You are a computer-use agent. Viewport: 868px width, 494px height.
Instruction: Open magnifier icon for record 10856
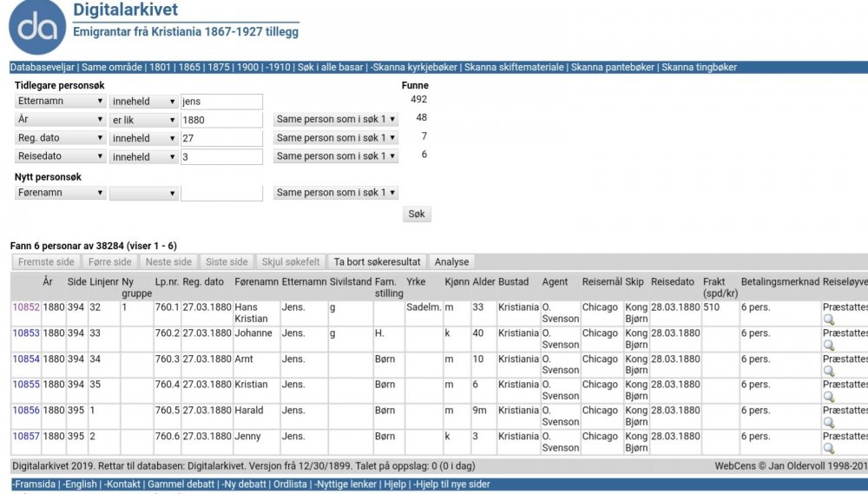click(829, 423)
